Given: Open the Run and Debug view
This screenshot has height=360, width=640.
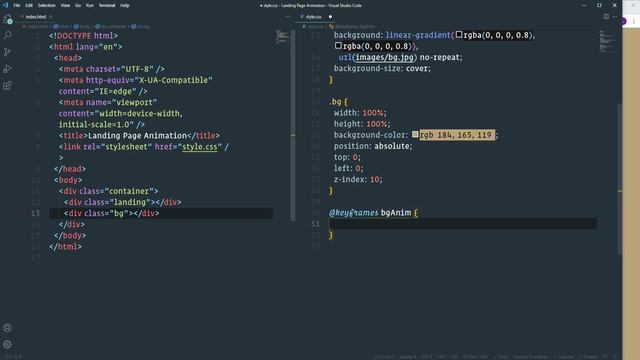Looking at the screenshot, I should click(7, 69).
